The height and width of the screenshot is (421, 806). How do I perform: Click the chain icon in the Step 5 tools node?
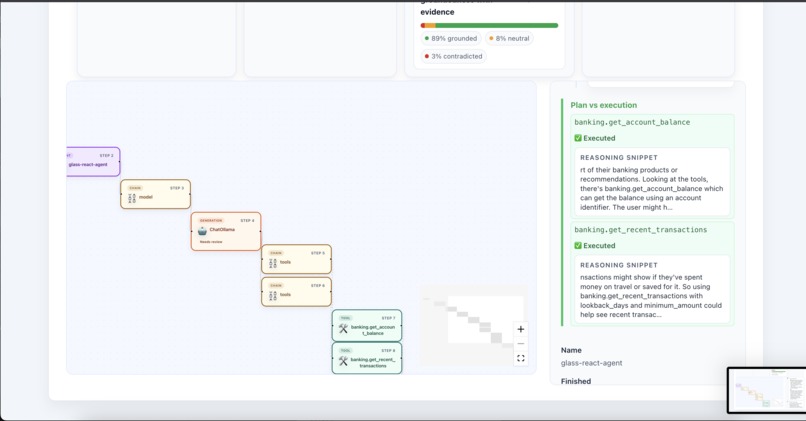(272, 263)
